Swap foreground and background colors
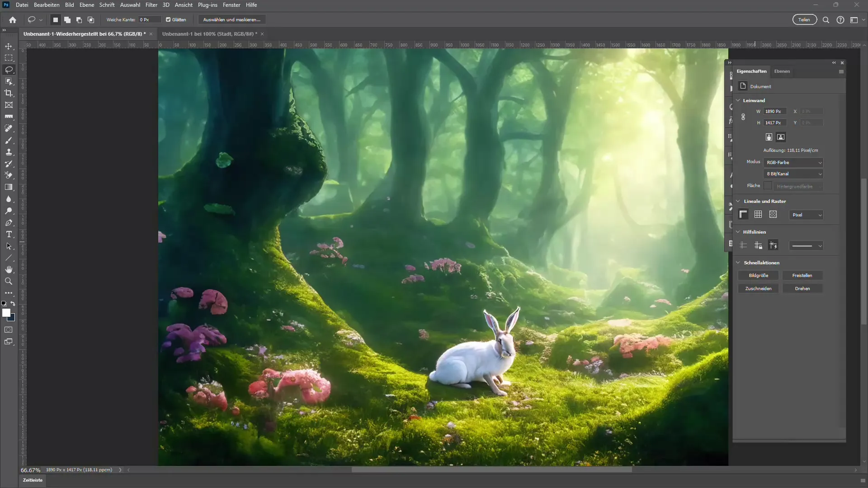Image resolution: width=868 pixels, height=488 pixels. (13, 304)
